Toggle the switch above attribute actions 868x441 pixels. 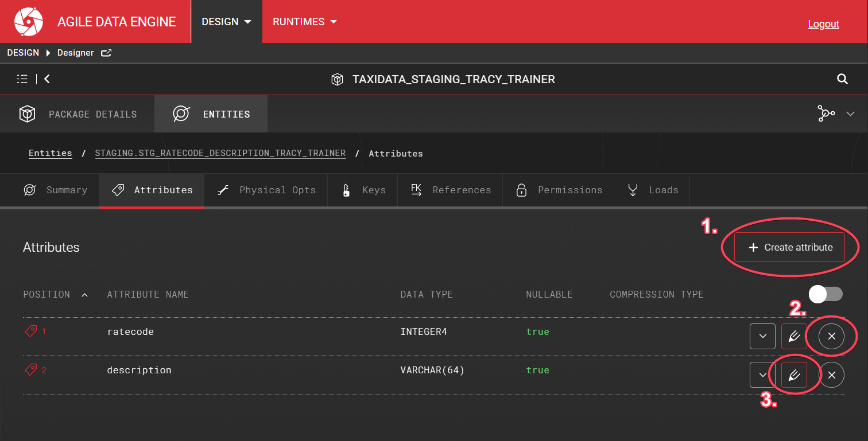coord(826,294)
